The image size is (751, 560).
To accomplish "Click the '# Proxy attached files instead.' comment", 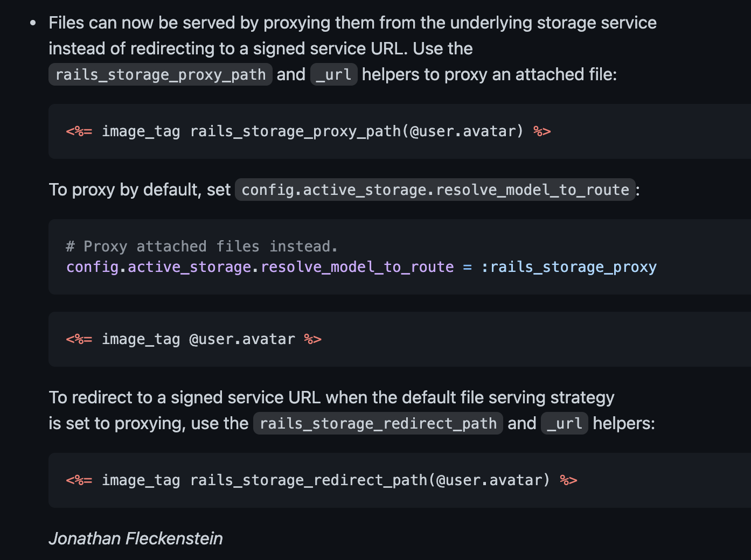I will pos(201,247).
